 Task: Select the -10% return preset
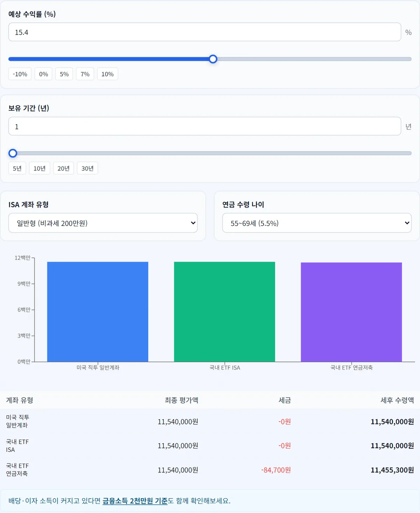coord(20,74)
